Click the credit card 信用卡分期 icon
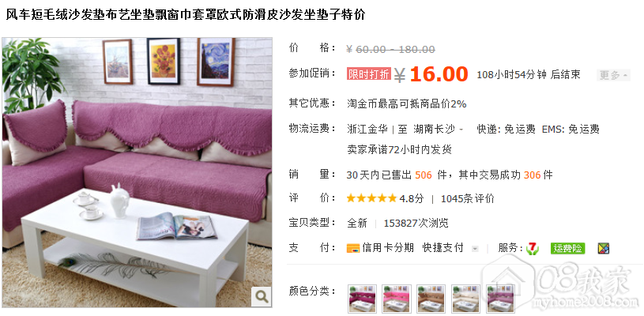This screenshot has width=644, height=316. (352, 248)
